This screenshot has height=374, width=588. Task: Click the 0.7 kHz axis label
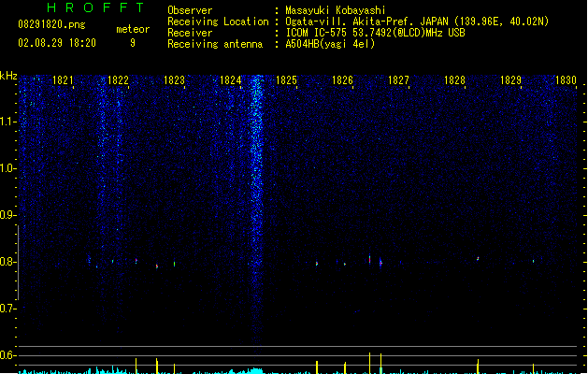pos(8,309)
